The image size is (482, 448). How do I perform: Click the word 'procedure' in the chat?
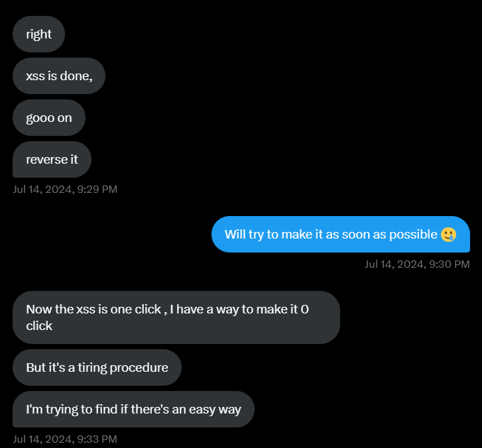pyautogui.click(x=139, y=368)
